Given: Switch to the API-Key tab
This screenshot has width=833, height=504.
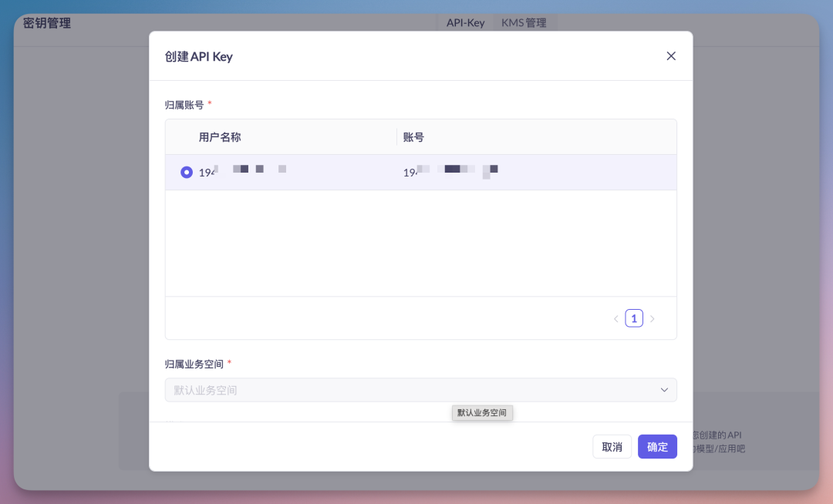Looking at the screenshot, I should [464, 22].
